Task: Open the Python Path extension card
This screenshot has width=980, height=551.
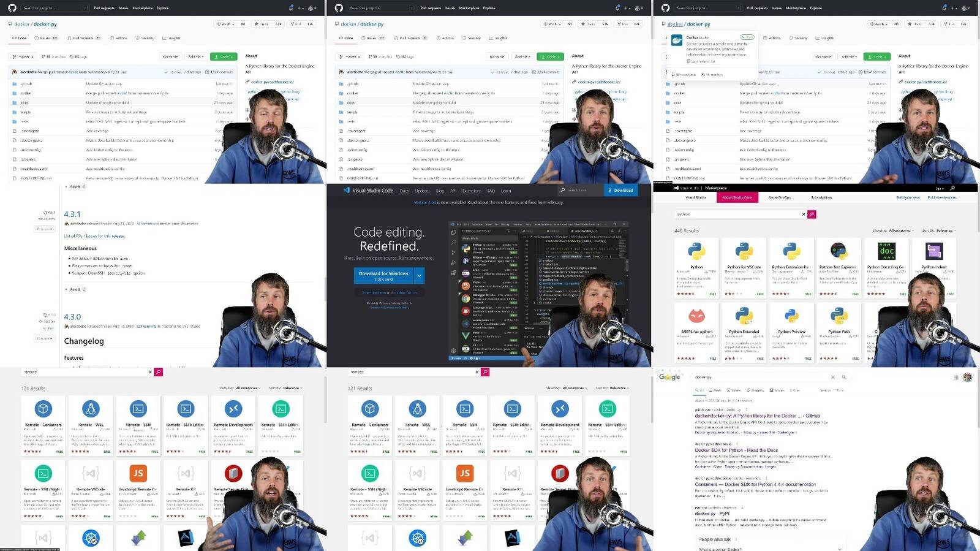Action: [x=839, y=332]
